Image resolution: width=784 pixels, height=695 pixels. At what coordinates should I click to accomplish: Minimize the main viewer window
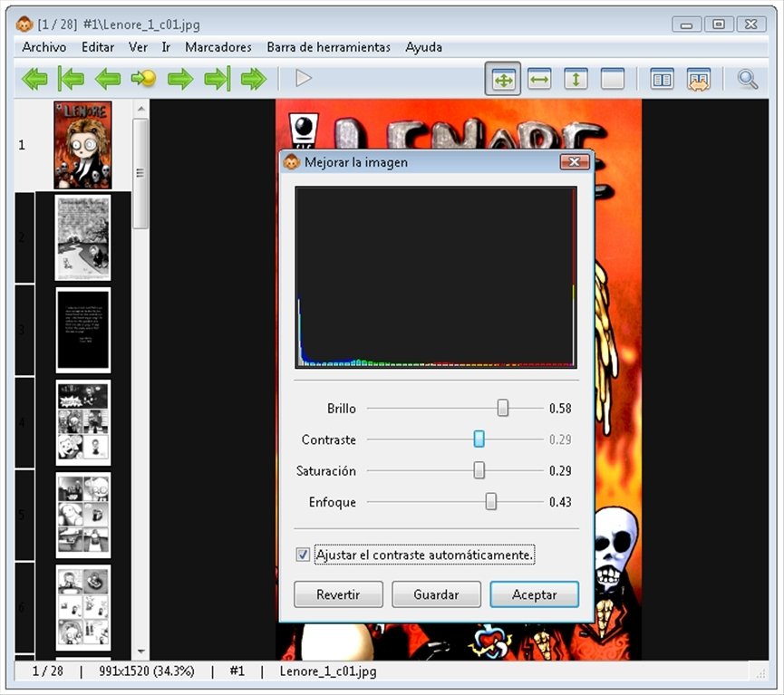(686, 24)
